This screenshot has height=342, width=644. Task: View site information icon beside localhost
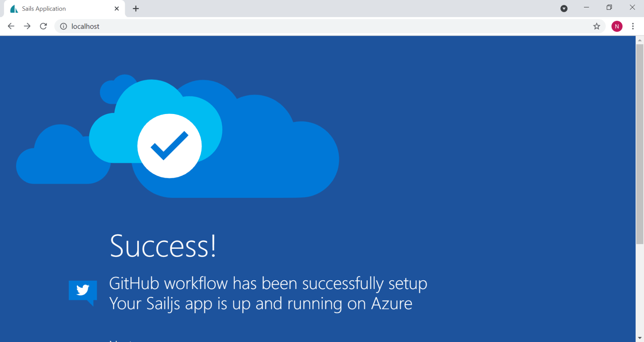[63, 26]
